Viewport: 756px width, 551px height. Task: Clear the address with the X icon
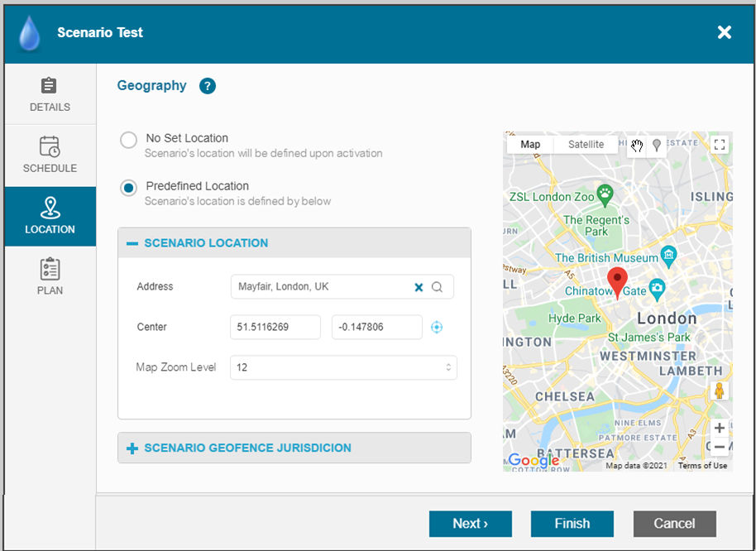pos(419,287)
